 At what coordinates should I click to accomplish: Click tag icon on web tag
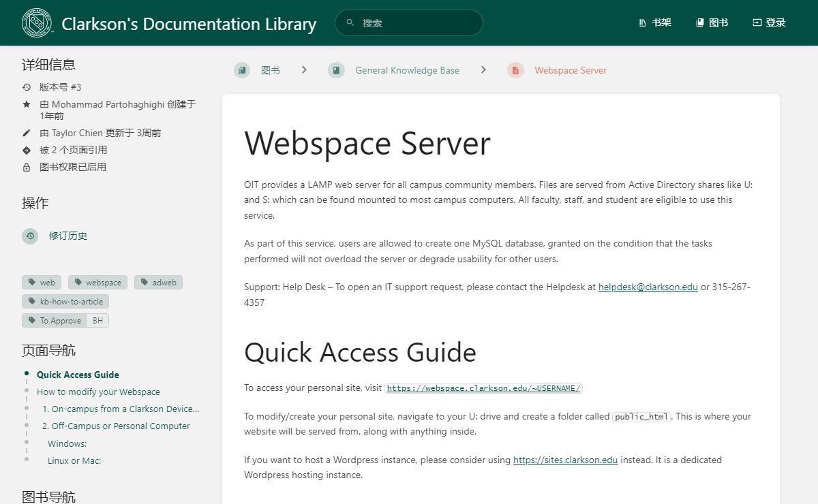coord(31,282)
